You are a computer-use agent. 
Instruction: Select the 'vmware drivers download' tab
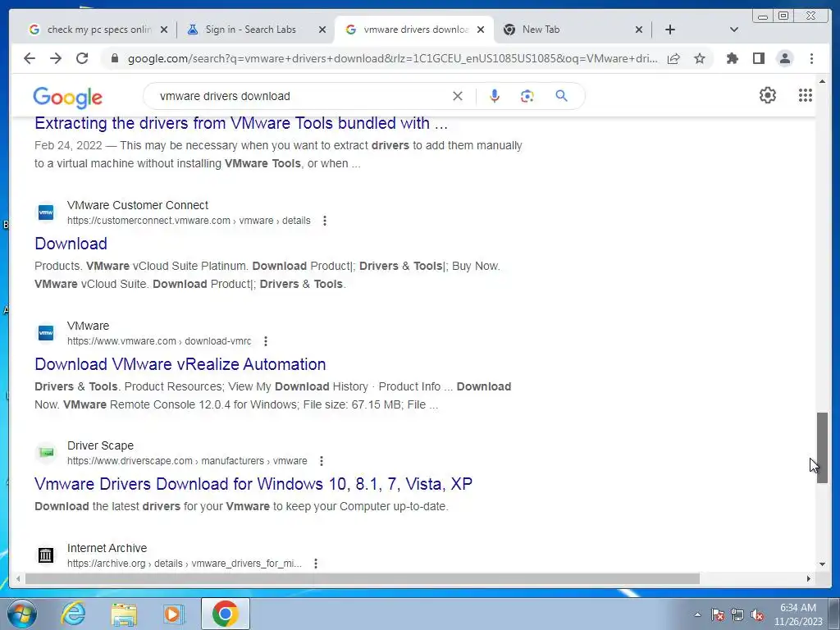click(409, 30)
